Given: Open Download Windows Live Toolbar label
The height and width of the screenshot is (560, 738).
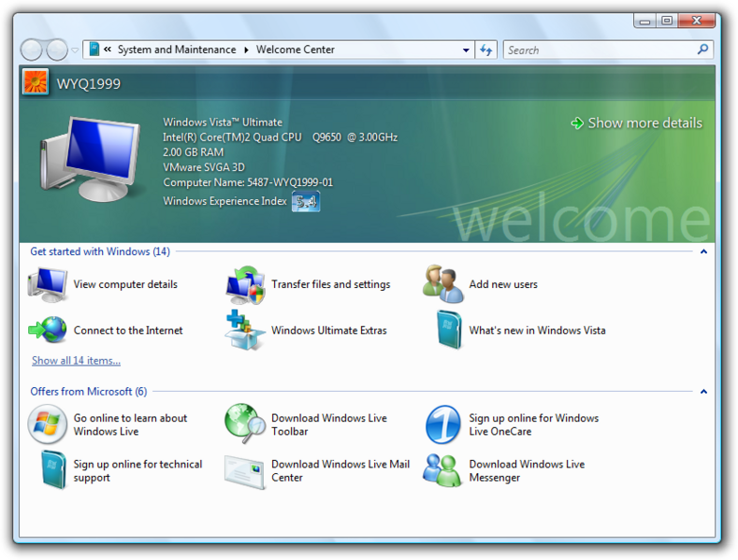Looking at the screenshot, I should 329,424.
